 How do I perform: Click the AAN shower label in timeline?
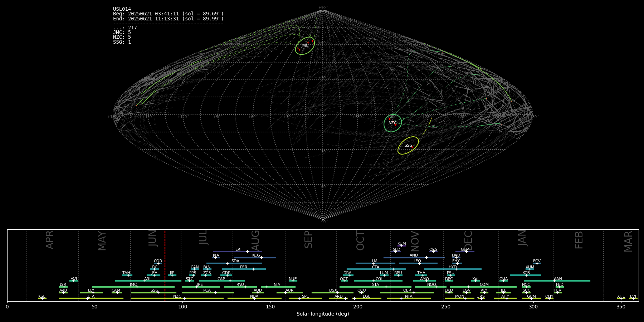(558, 279)
